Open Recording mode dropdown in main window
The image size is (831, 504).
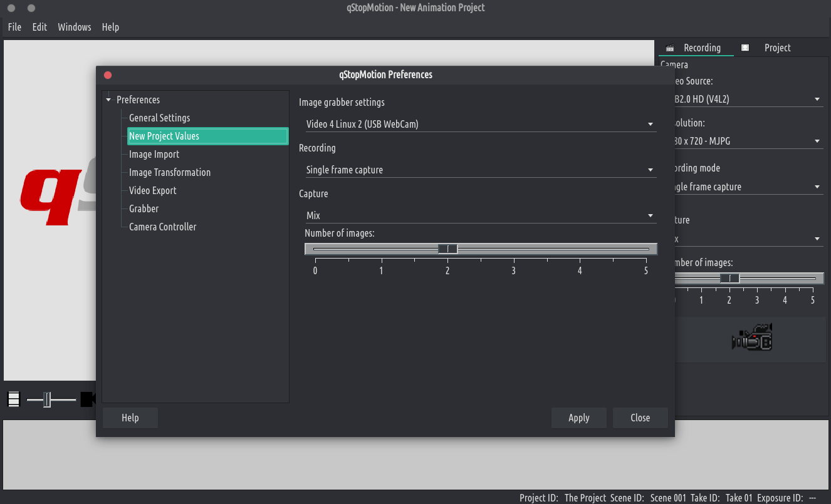coord(750,187)
